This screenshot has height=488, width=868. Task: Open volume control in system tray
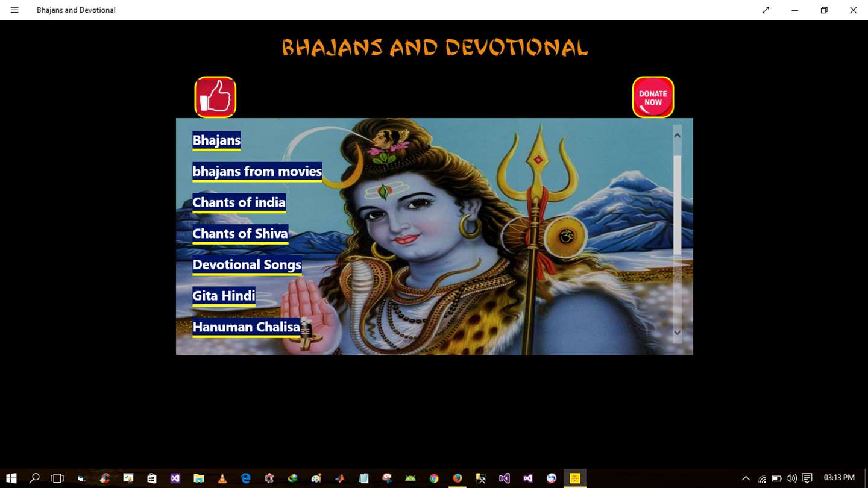[791, 478]
